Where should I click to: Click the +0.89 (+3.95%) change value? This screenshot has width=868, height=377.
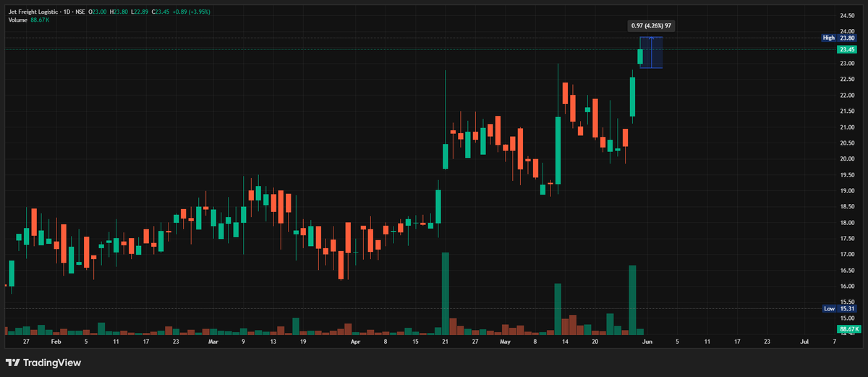click(192, 12)
